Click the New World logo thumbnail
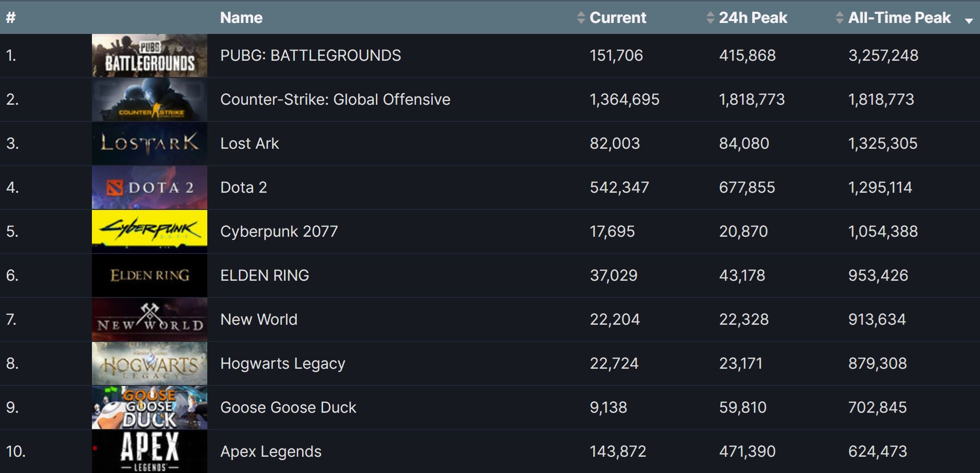Viewport: 980px width, 473px height. pyautogui.click(x=149, y=319)
